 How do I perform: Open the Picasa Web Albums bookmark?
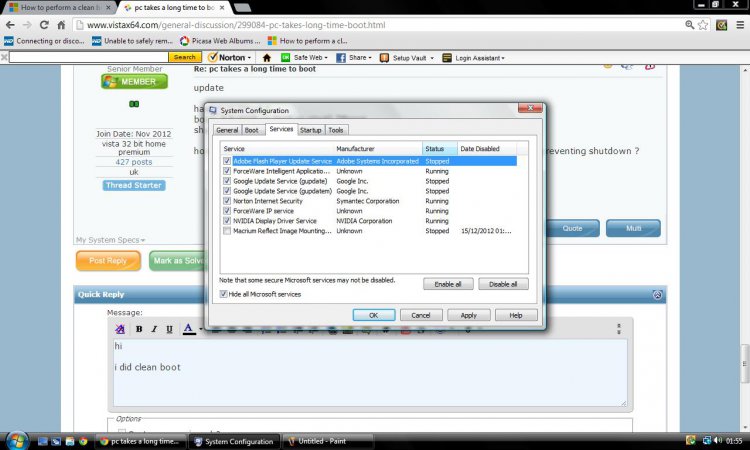(x=220, y=41)
